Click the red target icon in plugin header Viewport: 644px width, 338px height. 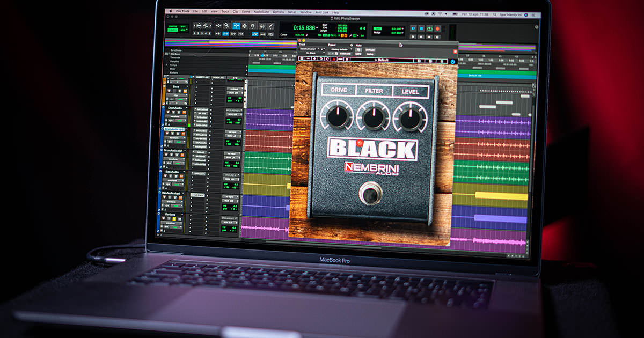click(x=455, y=52)
